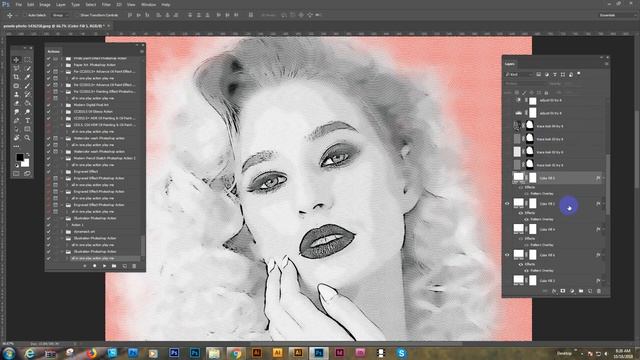The width and height of the screenshot is (640, 360).
Task: Open layer filter Kind dropdown
Action: (519, 74)
